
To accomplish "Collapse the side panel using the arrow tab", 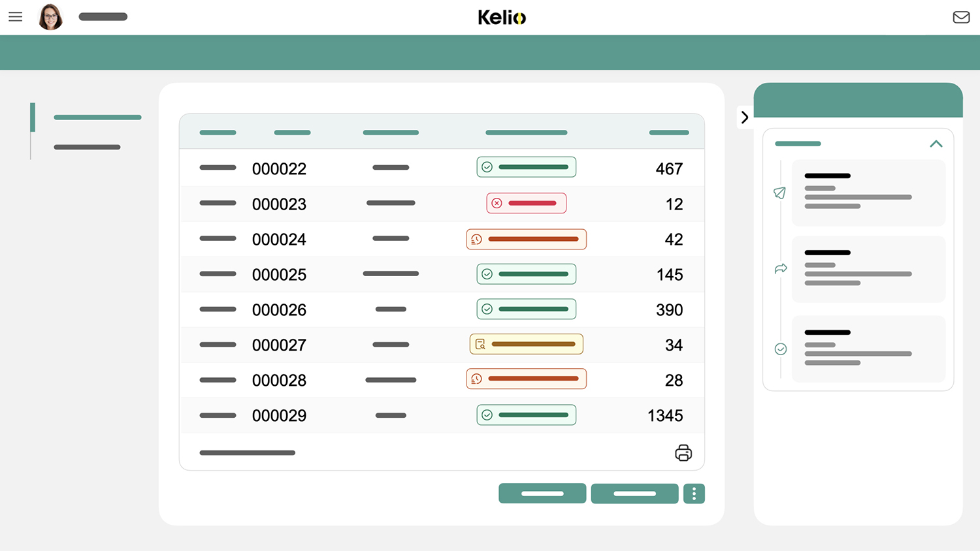I will click(745, 118).
